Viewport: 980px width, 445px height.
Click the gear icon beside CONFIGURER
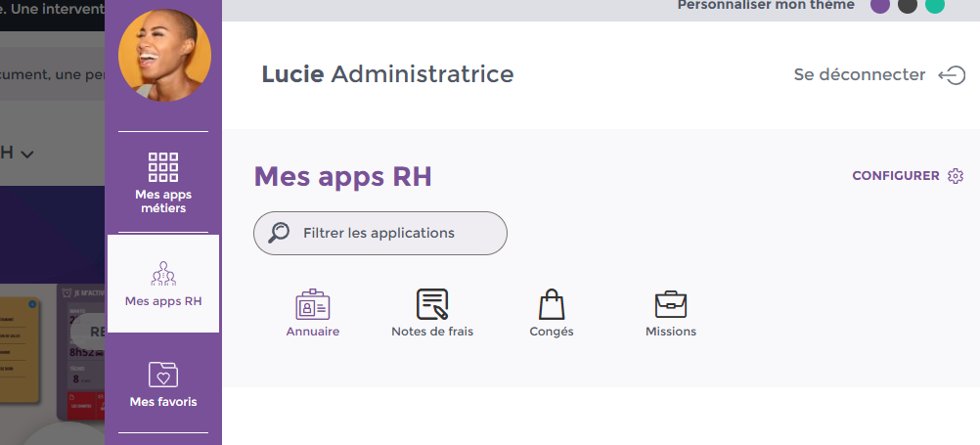[956, 176]
